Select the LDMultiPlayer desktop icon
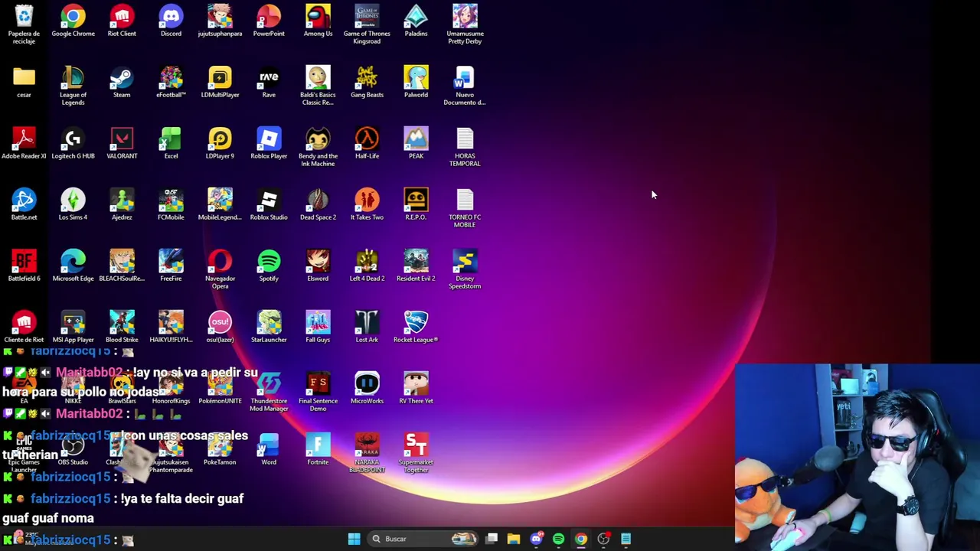The height and width of the screenshot is (551, 980). coord(220,82)
